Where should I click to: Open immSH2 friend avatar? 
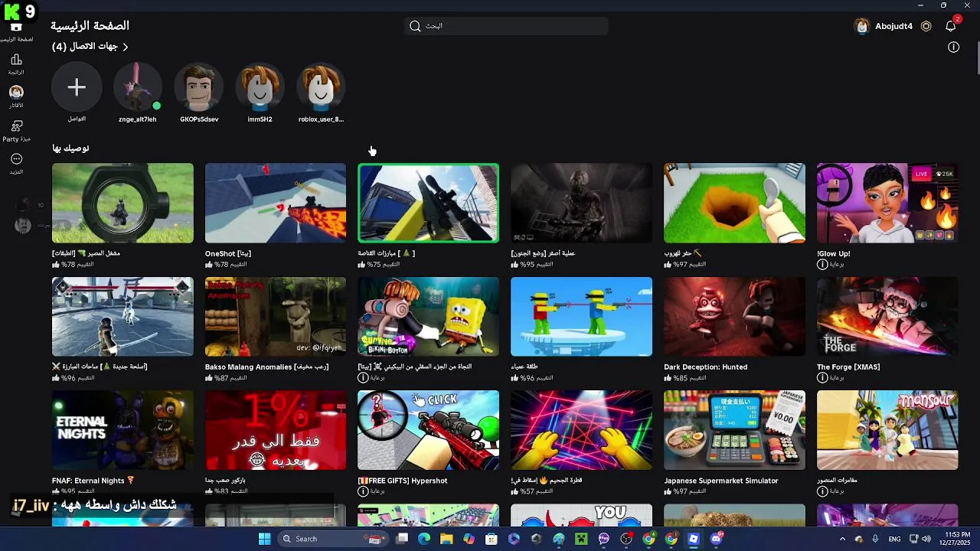pyautogui.click(x=260, y=87)
